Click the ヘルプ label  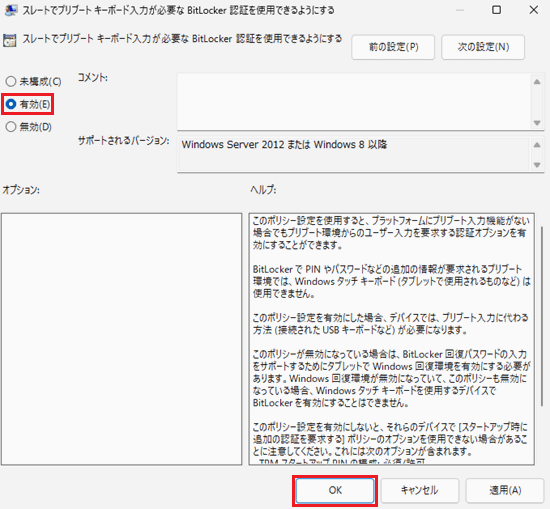(x=263, y=190)
